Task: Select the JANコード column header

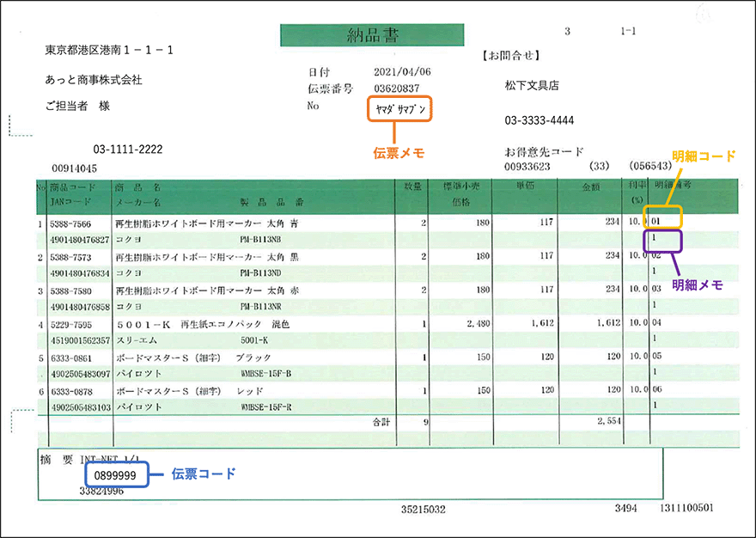Action: (x=70, y=202)
